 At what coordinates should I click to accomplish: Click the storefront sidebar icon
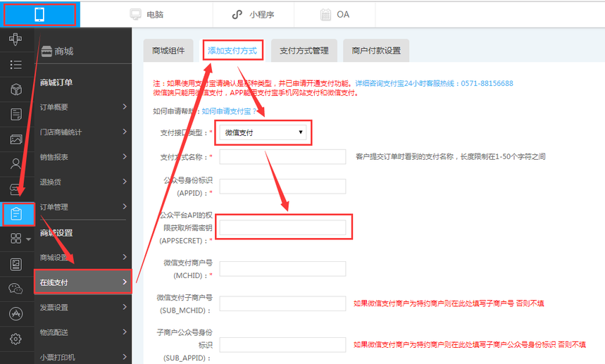click(15, 189)
